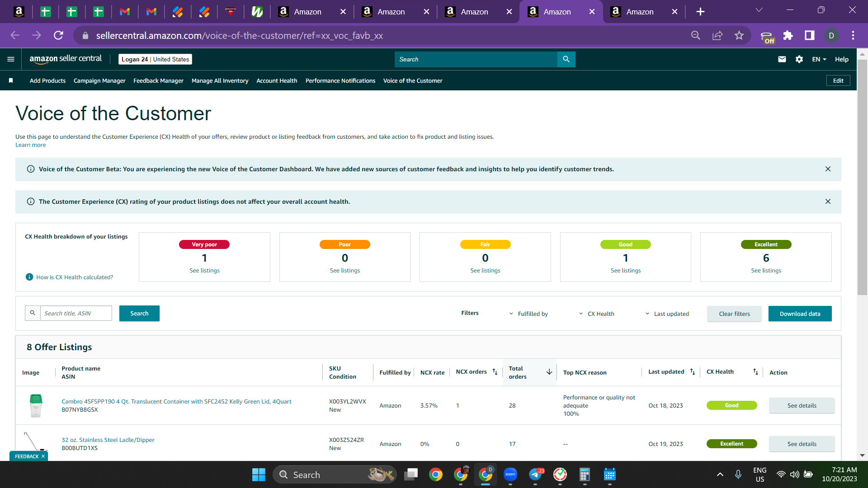Click How is CX Health calculated link
868x488 pixels.
point(75,277)
